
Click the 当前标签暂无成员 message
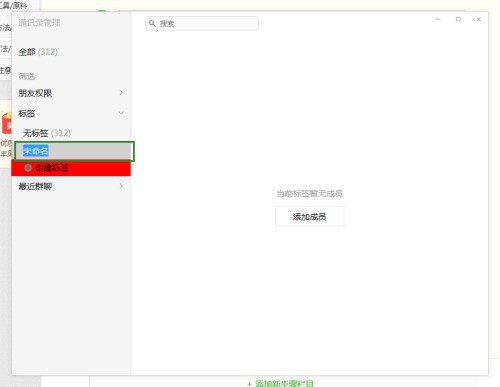point(309,193)
